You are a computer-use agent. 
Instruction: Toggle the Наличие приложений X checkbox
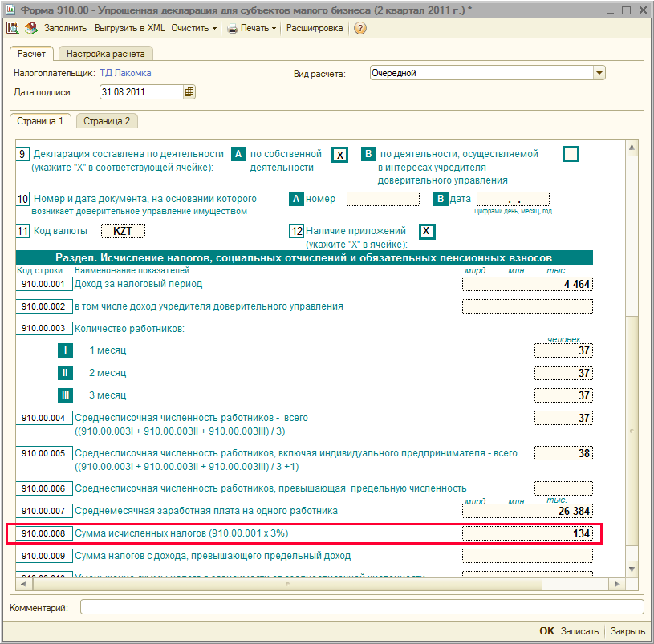click(428, 232)
